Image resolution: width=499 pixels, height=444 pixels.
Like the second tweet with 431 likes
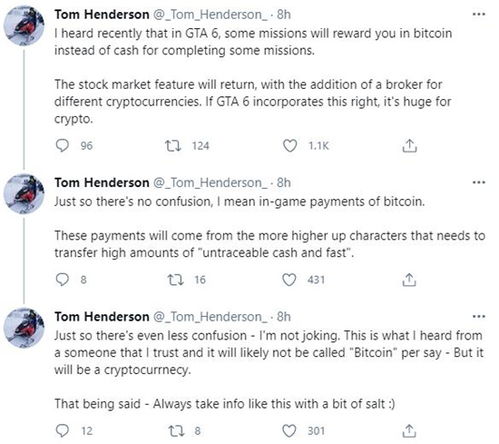tap(289, 280)
